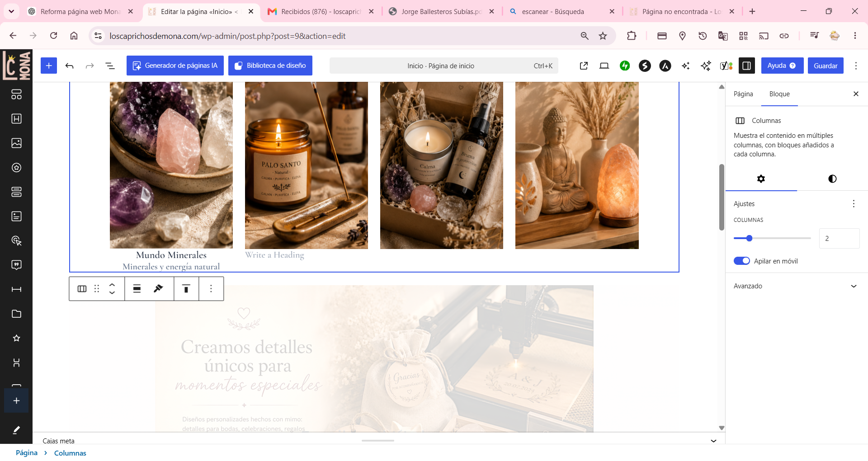This screenshot has width=868, height=461.
Task: Open the document overview list
Action: pos(110,66)
